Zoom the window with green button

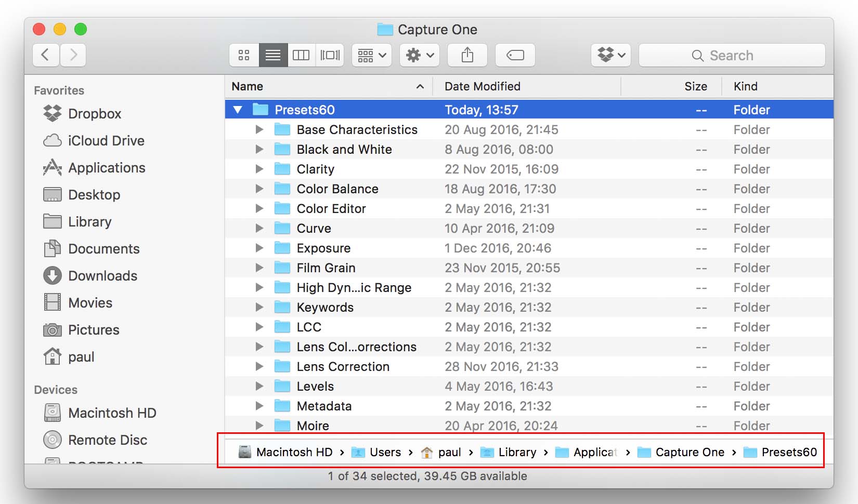pyautogui.click(x=81, y=29)
